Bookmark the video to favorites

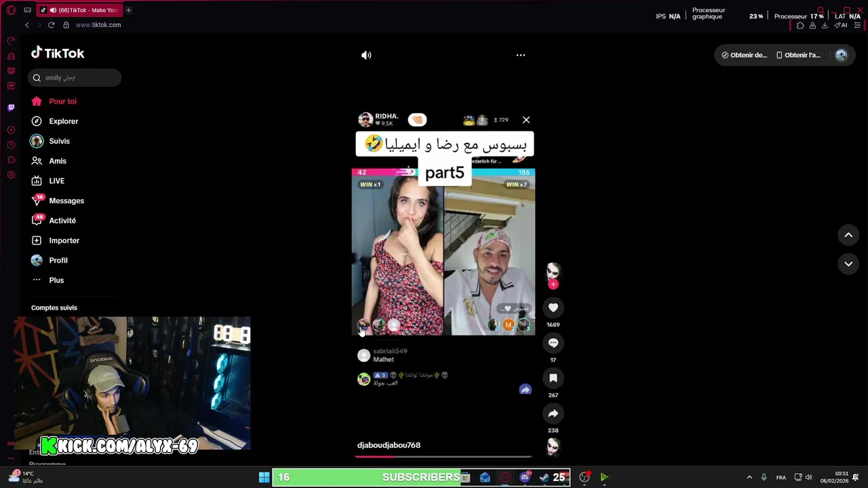(553, 378)
